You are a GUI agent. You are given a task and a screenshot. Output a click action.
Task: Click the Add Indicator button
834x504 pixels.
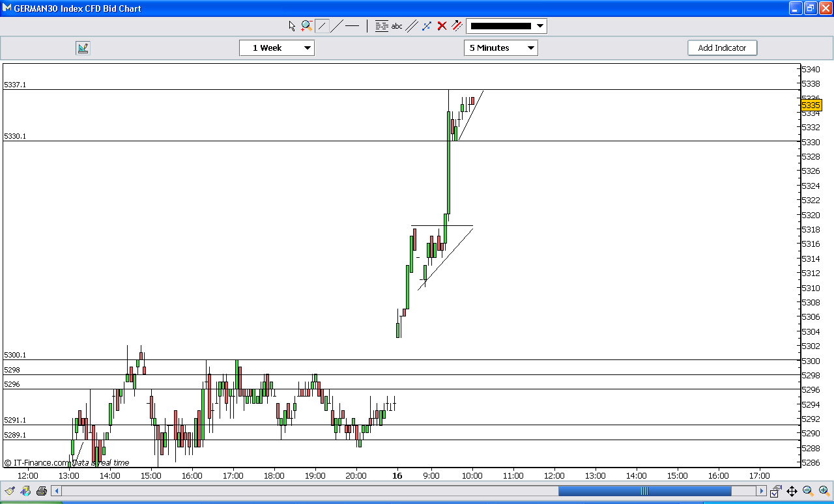722,48
